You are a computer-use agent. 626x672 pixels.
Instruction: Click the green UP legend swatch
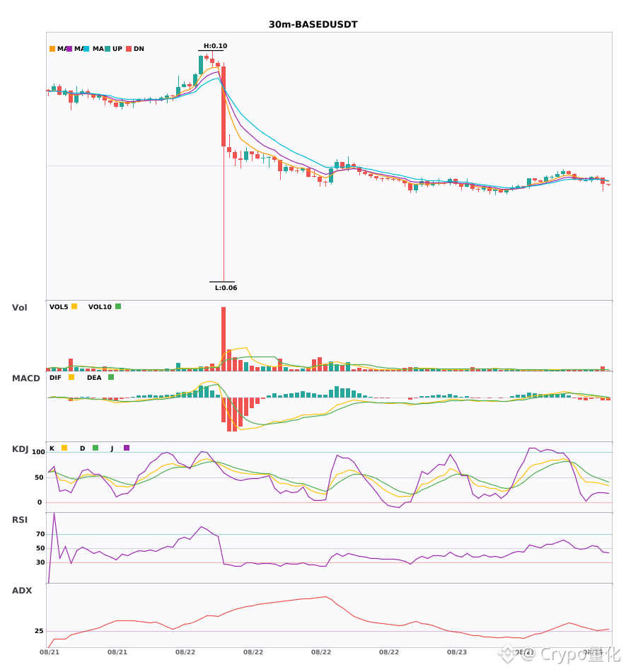click(x=108, y=49)
